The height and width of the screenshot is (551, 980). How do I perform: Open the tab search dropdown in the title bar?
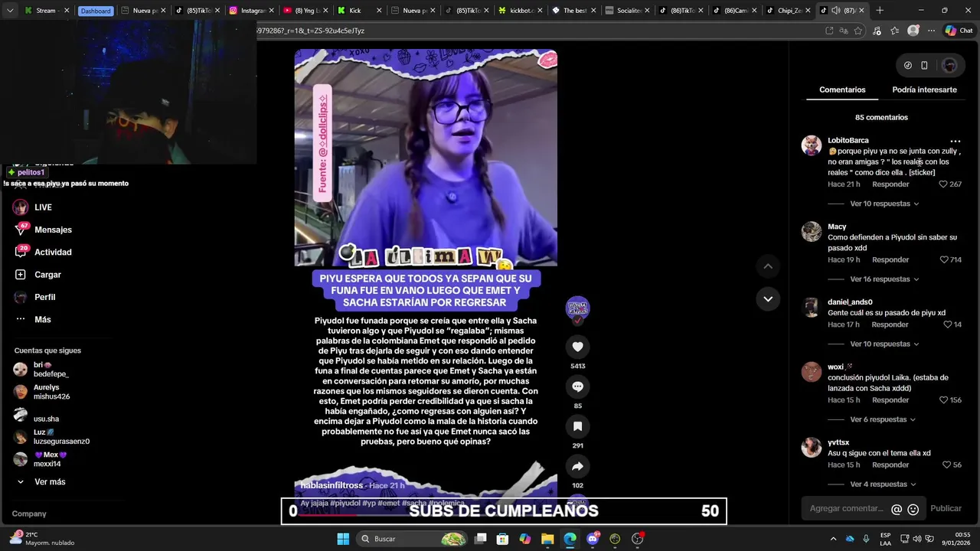[x=9, y=11]
